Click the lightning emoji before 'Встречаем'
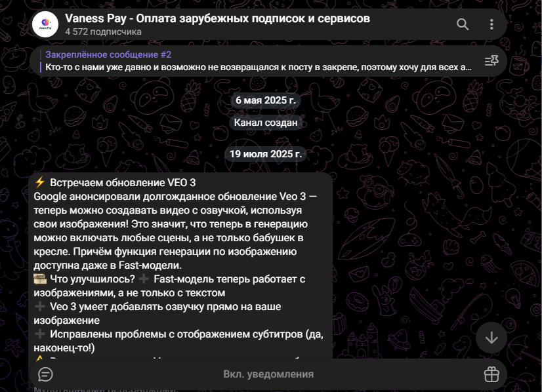 [40, 182]
